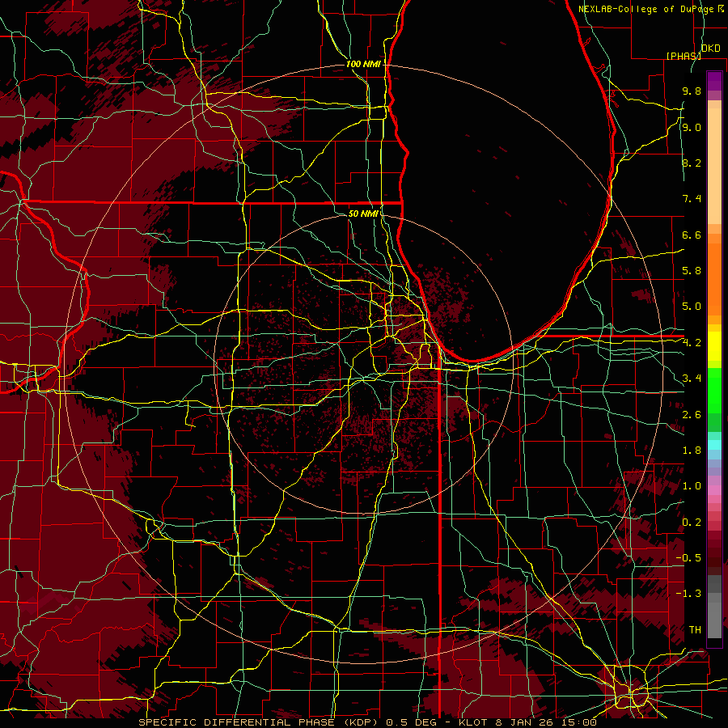Viewport: 728px width, 728px height.
Task: Click the 4.2 color scale value
Action: (692, 343)
